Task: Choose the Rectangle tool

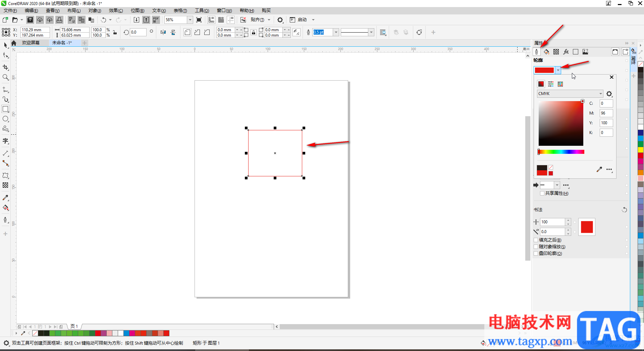Action: 5,109
